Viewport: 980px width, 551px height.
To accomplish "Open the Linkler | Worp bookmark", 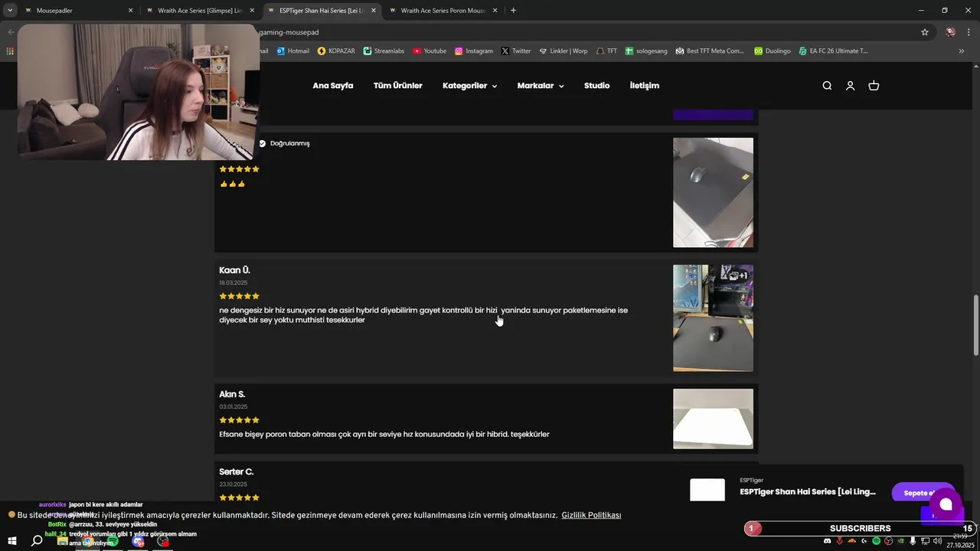I will pos(563,51).
